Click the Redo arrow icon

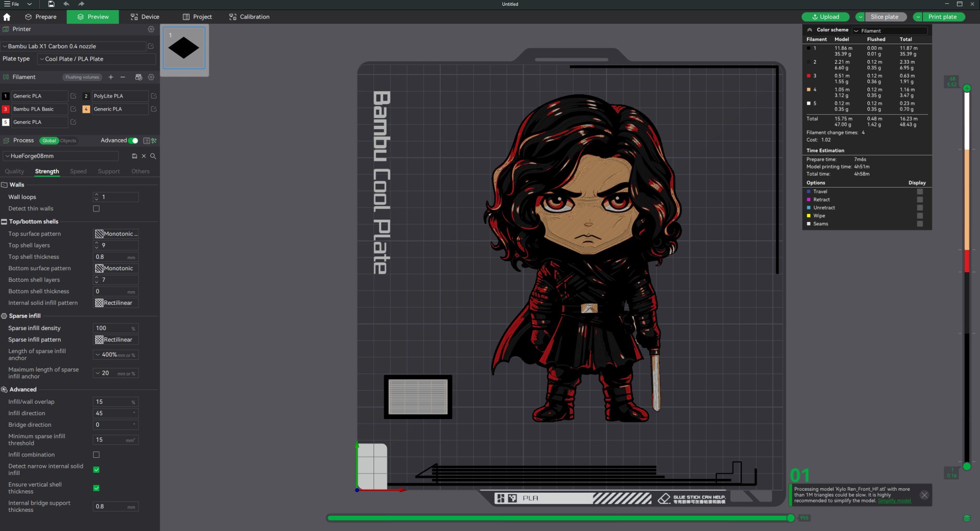pos(80,4)
